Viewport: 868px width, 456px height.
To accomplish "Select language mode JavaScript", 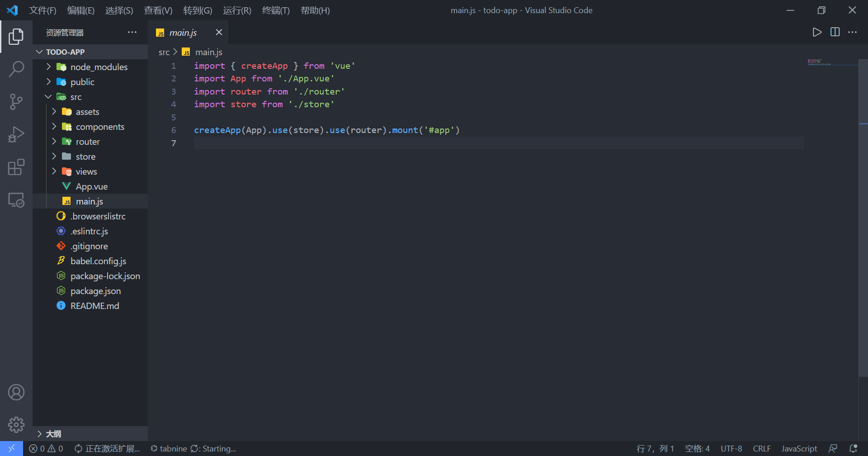I will 799,448.
